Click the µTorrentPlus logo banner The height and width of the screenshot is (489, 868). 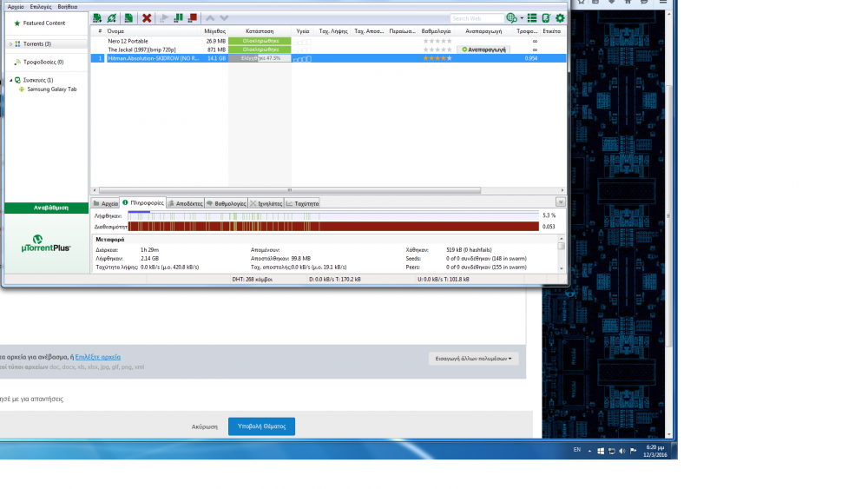47,244
